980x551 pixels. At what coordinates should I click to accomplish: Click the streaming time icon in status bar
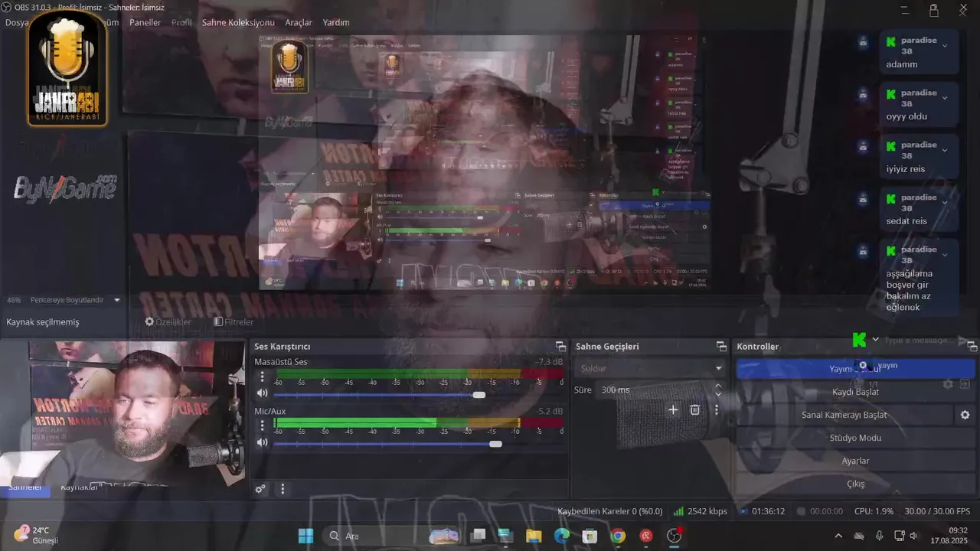(743, 511)
